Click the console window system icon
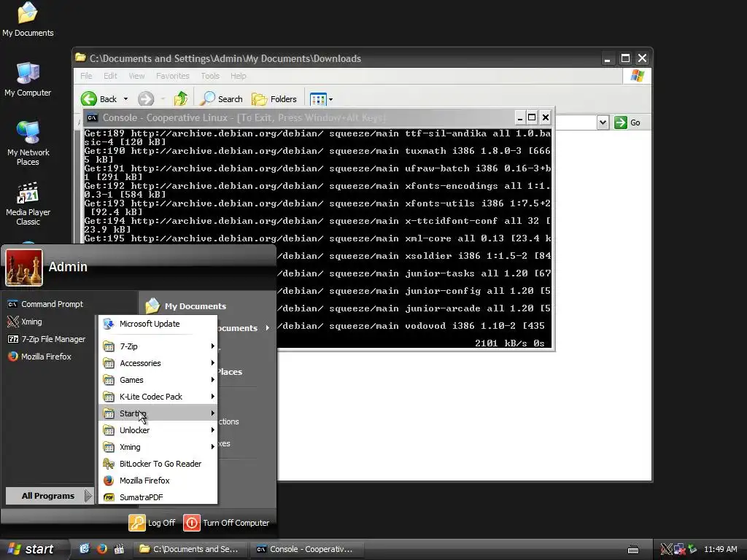Image resolution: width=747 pixels, height=560 pixels. (x=93, y=117)
